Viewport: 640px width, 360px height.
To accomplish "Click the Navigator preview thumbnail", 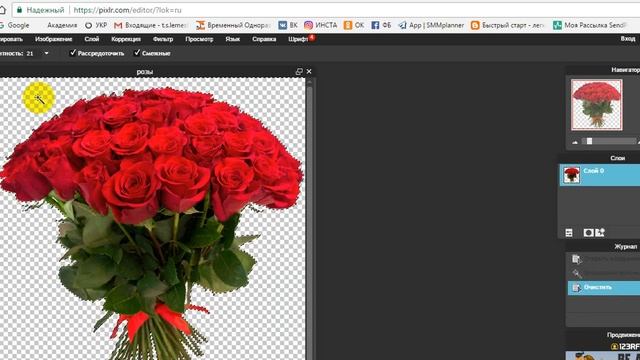I will click(x=597, y=105).
